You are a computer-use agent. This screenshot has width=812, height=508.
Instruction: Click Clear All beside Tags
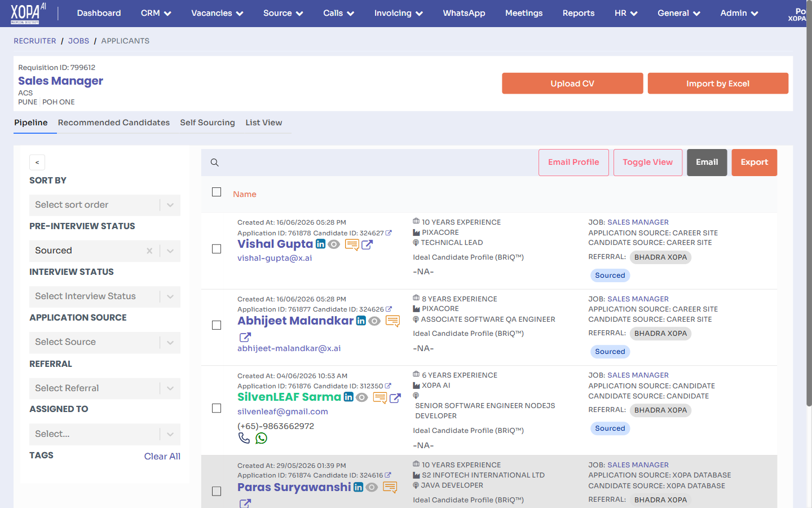pos(162,456)
